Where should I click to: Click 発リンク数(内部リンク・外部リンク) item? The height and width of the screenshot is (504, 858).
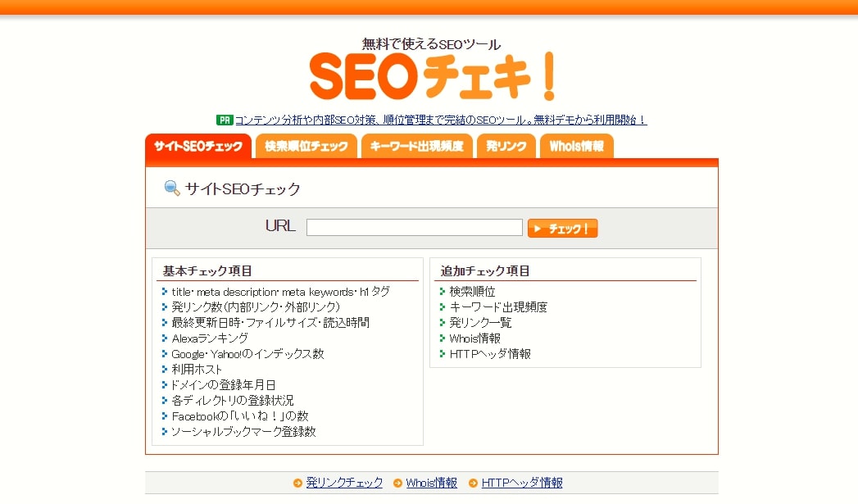tap(256, 307)
